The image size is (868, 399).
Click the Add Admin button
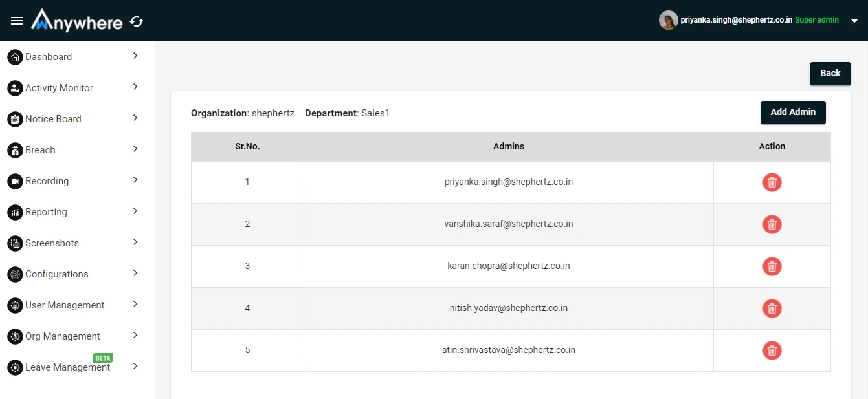[793, 113]
